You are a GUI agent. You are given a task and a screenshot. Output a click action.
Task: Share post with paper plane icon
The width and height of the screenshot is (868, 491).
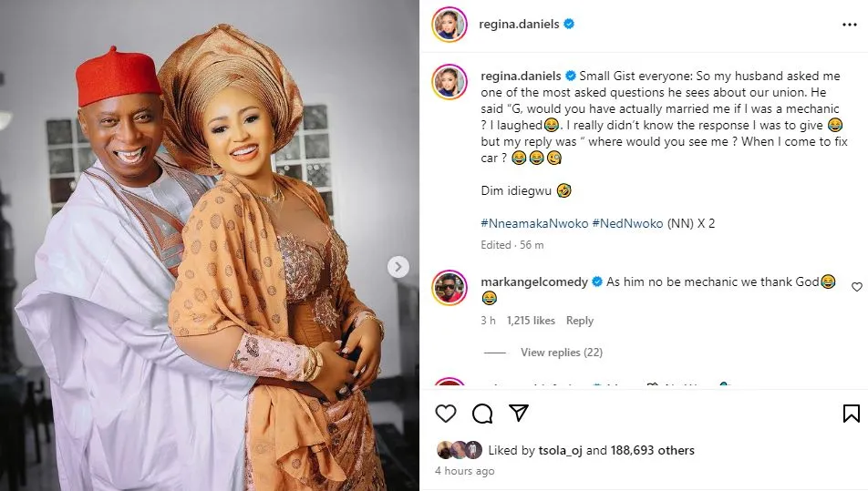(518, 414)
